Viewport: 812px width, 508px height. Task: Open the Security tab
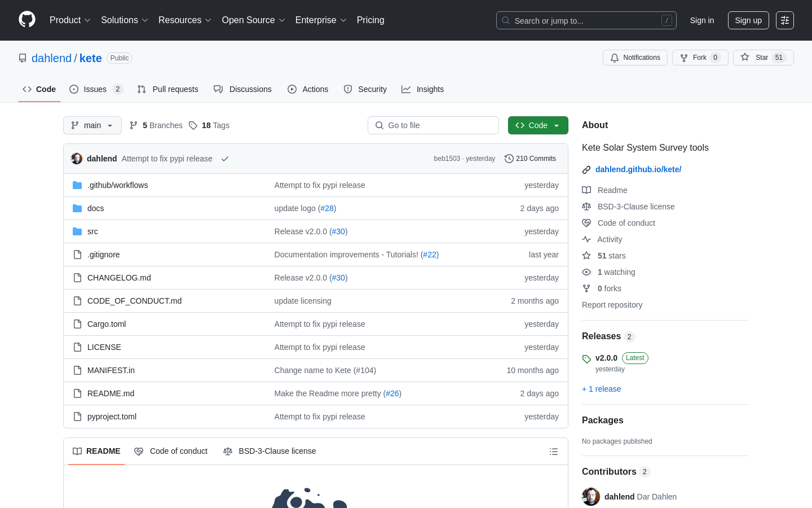coord(365,89)
